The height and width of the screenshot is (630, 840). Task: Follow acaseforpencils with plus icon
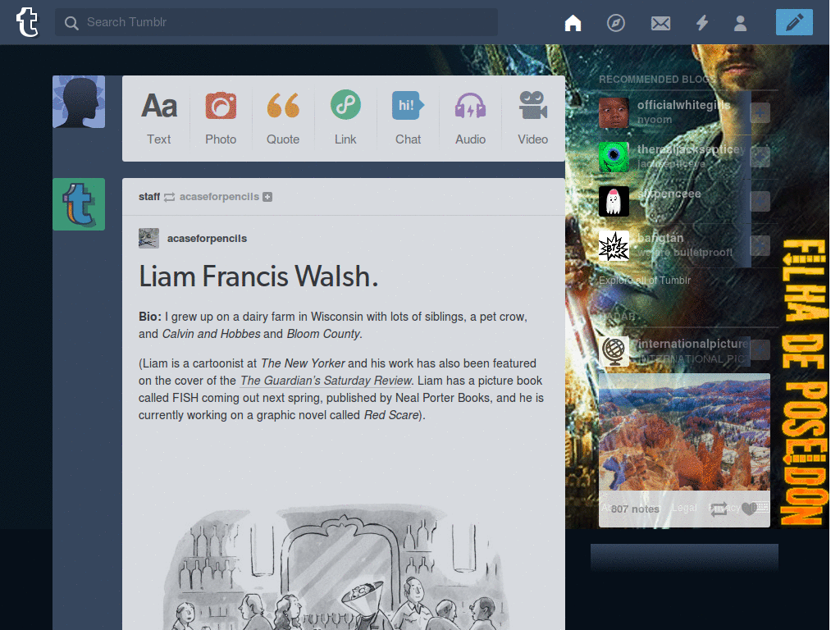pos(267,197)
